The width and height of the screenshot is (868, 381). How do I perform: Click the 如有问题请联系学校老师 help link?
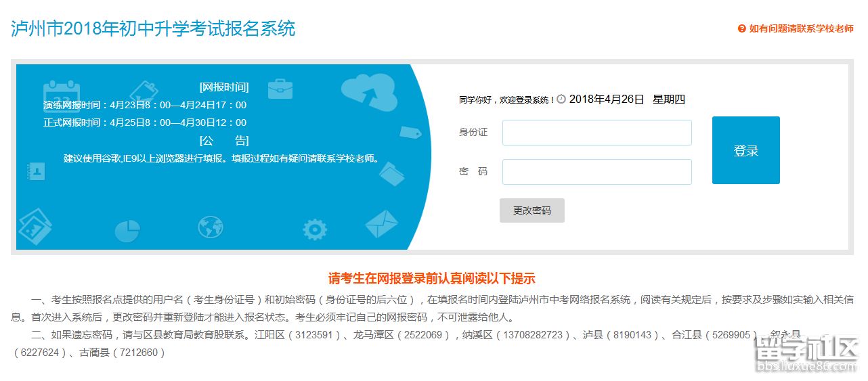[801, 29]
